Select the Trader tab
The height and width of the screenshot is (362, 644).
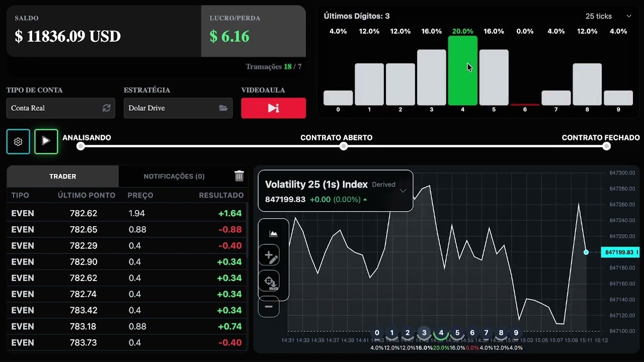point(63,176)
